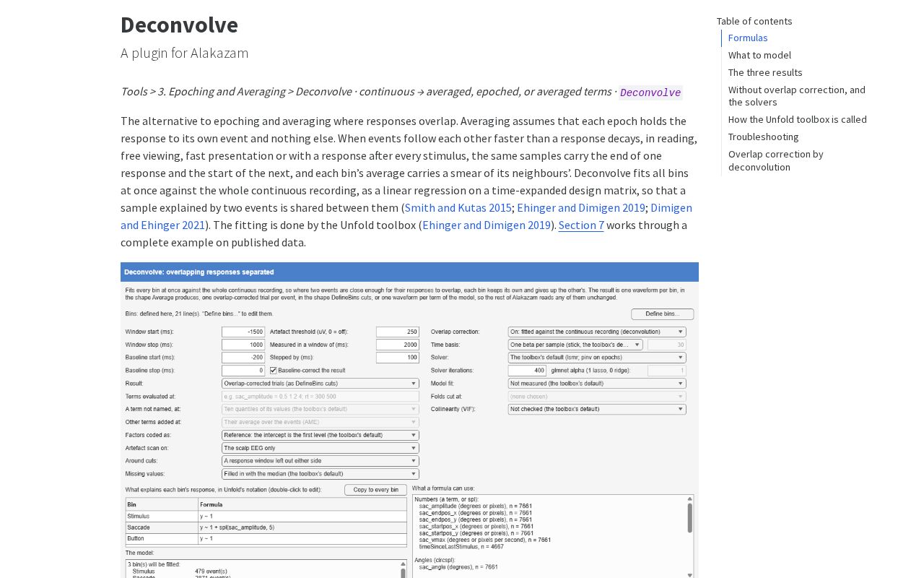Click the Copy to every bin button
The height and width of the screenshot is (578, 924).
point(376,490)
